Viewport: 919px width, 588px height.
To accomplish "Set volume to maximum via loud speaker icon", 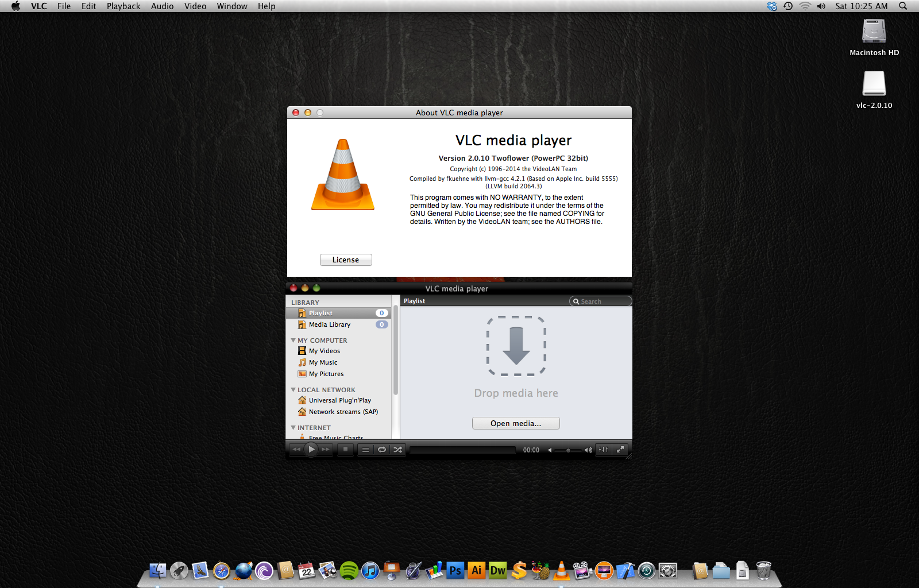I will click(x=588, y=450).
